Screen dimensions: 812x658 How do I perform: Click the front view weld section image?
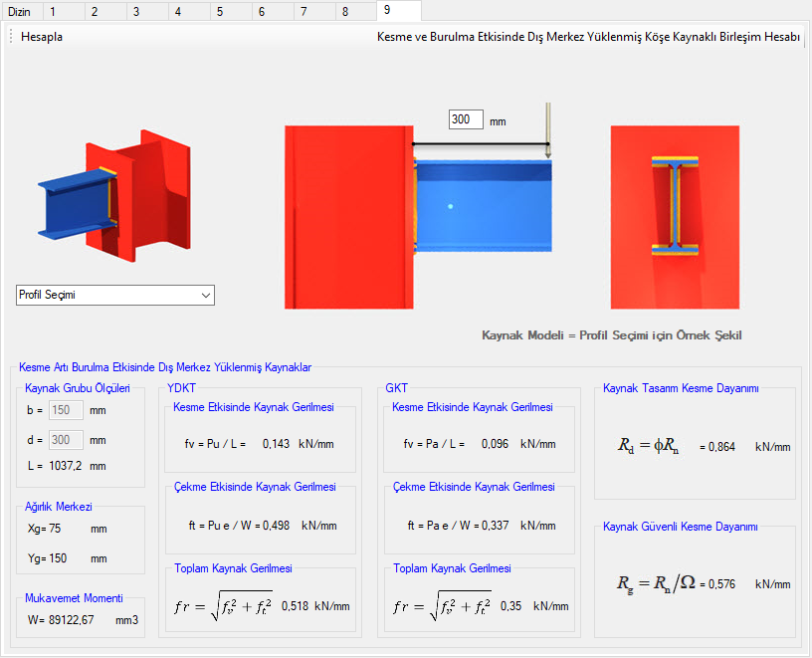(675, 217)
